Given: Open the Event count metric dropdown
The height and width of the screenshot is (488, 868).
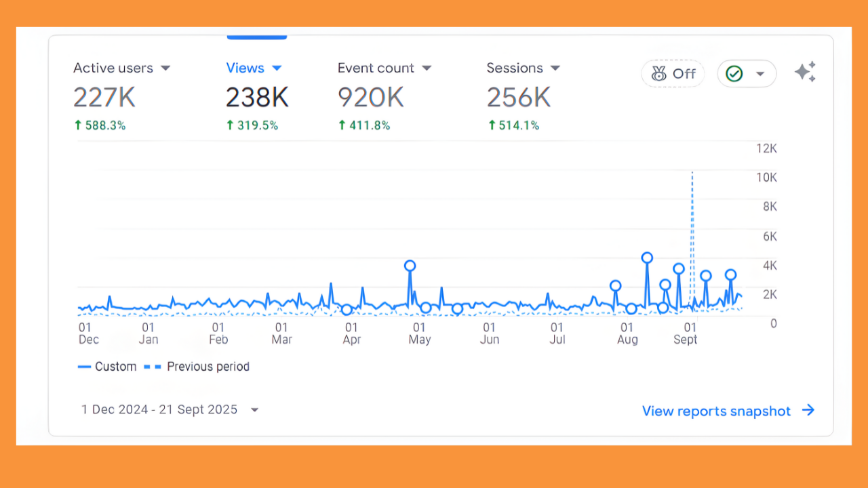Looking at the screenshot, I should pos(427,68).
